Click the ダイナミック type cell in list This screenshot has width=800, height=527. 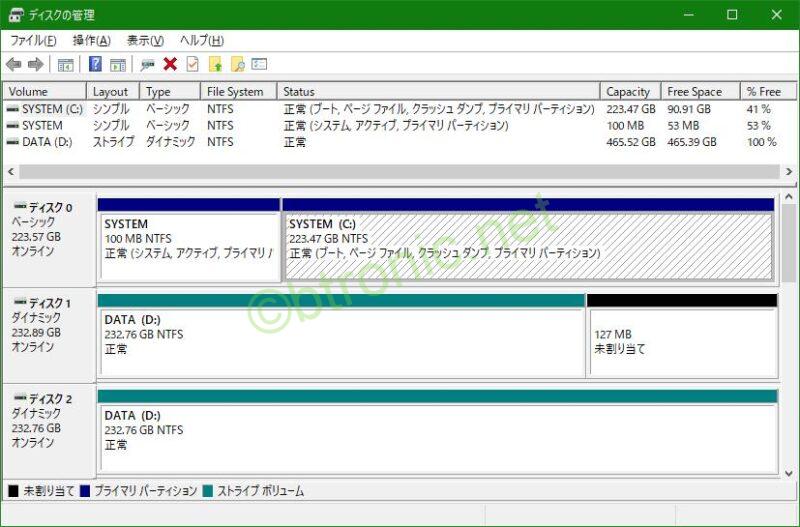[x=170, y=142]
